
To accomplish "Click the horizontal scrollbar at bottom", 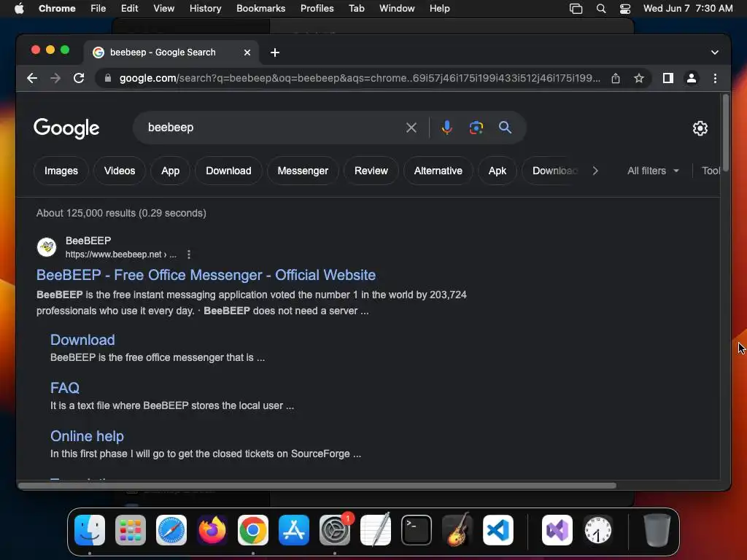I will (x=317, y=485).
